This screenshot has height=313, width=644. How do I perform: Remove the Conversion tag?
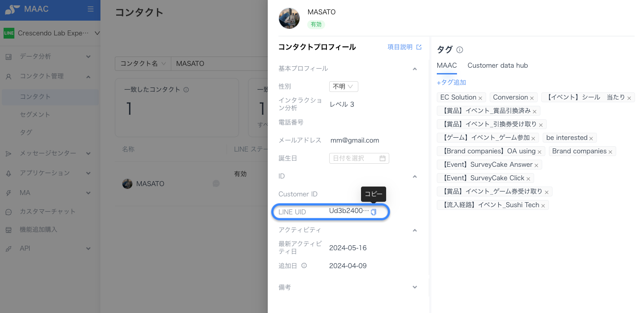(x=532, y=98)
